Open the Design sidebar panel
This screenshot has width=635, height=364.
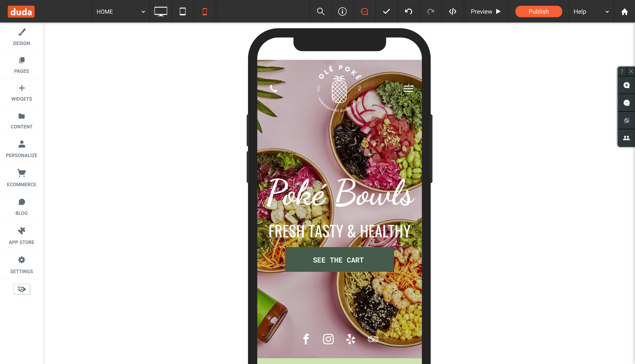click(x=21, y=37)
